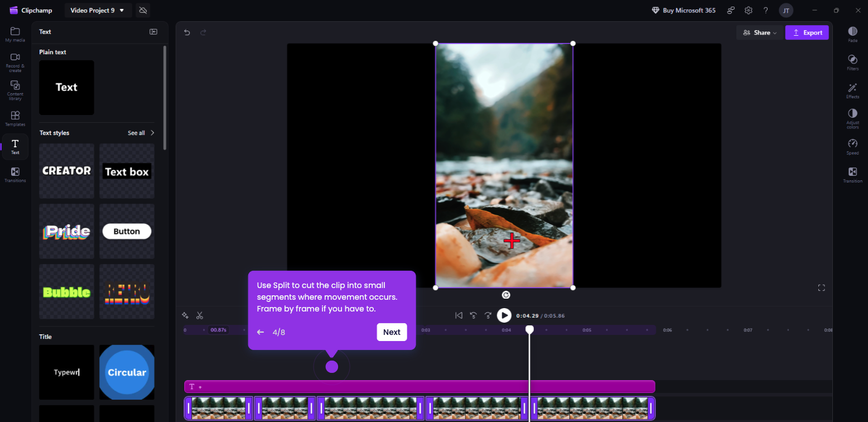Select the Text sidebar tab

15,147
